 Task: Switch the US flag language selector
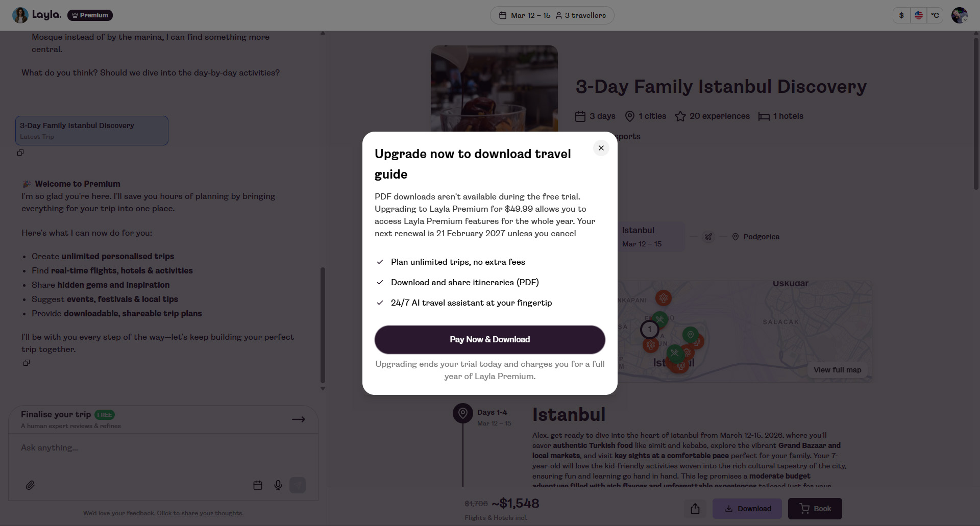918,15
